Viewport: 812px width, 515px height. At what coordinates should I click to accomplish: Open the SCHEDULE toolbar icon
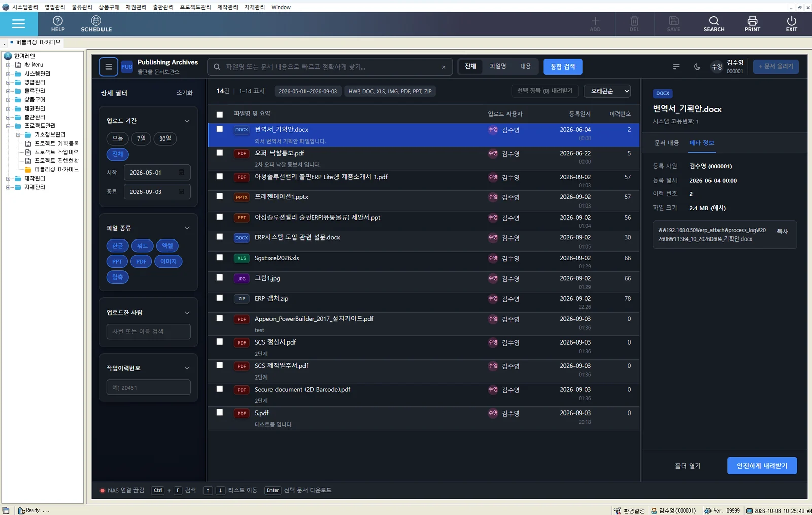[96, 23]
